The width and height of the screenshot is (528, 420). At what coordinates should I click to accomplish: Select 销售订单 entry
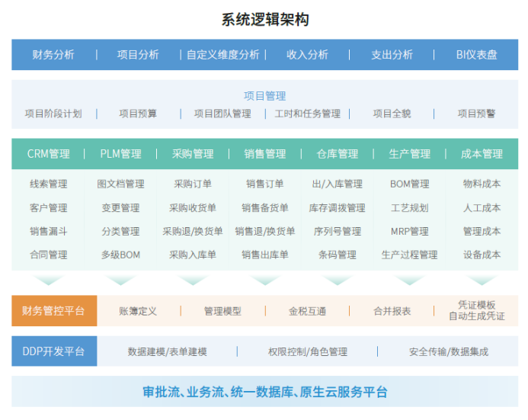click(265, 184)
